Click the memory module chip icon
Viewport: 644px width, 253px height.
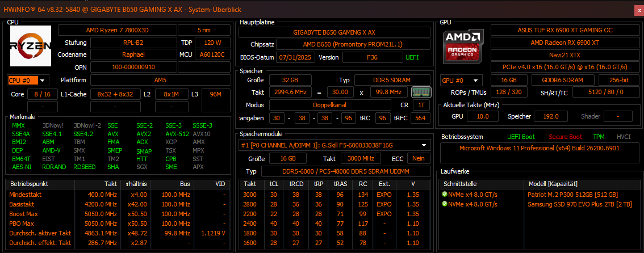pyautogui.click(x=421, y=92)
